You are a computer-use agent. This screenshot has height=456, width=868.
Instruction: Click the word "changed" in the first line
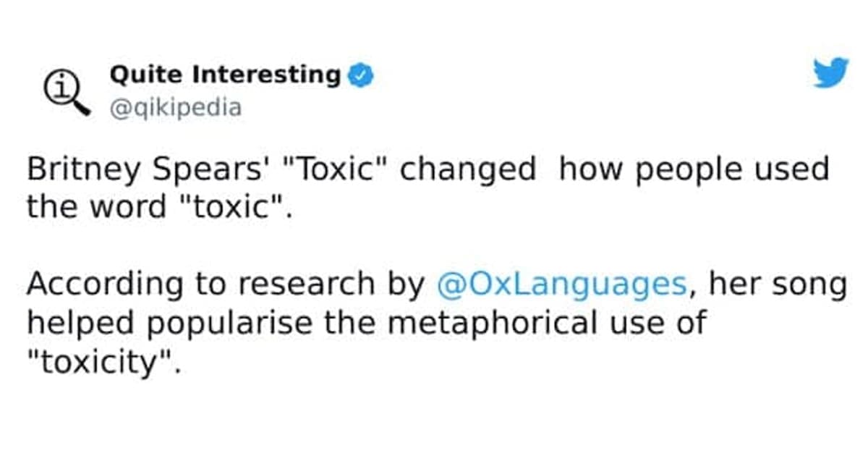468,170
